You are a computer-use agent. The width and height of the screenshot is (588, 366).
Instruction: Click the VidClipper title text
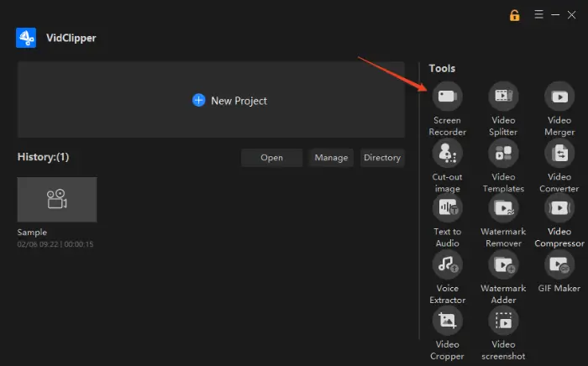(x=71, y=38)
